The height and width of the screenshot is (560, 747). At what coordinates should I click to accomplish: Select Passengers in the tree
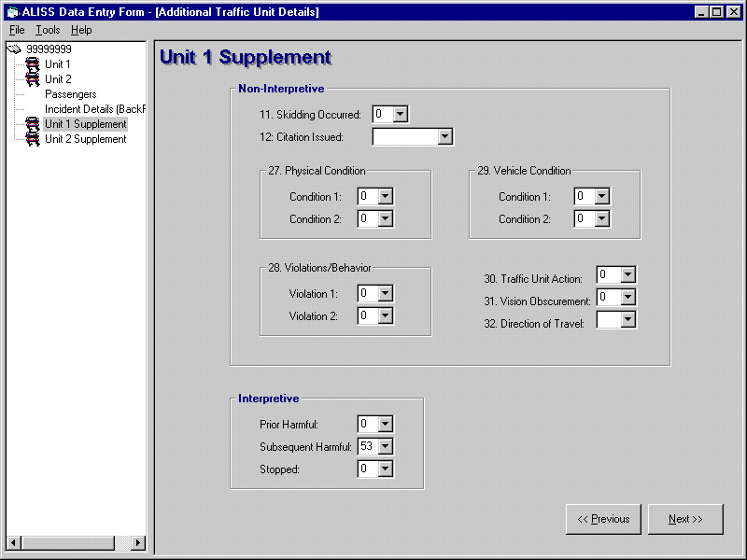click(x=71, y=94)
